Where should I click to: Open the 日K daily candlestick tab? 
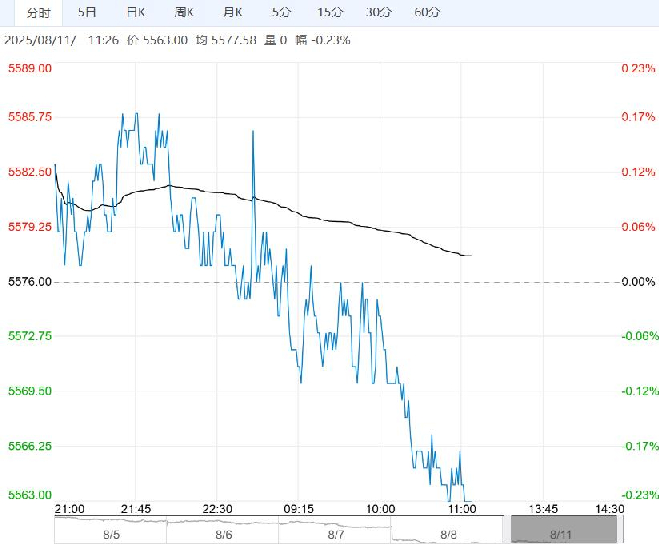click(136, 12)
